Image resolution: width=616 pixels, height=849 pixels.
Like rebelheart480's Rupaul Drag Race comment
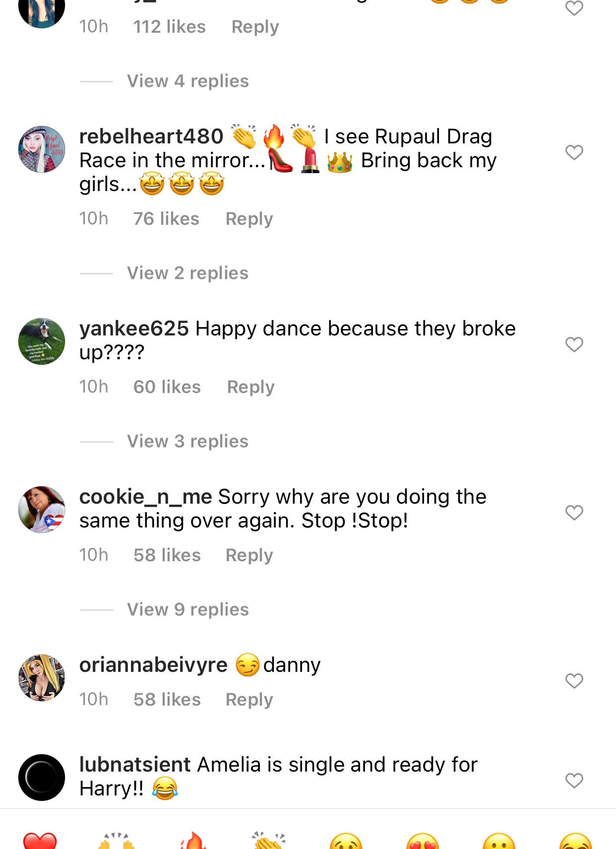[574, 152]
